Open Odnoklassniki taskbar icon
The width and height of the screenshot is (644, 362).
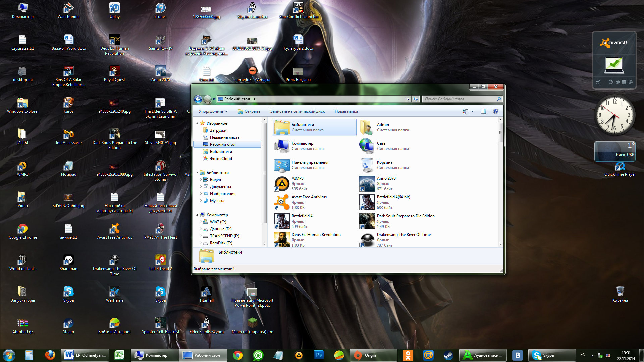coord(408,355)
